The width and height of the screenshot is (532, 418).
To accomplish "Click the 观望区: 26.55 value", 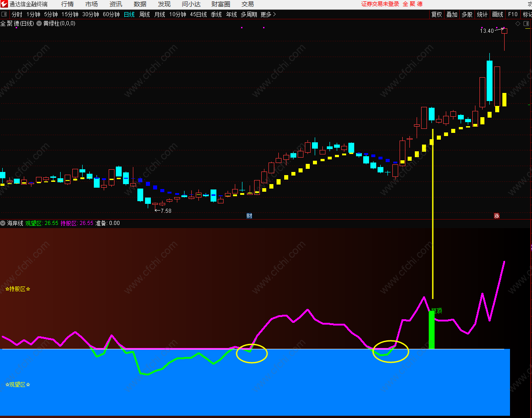I will tap(42, 223).
